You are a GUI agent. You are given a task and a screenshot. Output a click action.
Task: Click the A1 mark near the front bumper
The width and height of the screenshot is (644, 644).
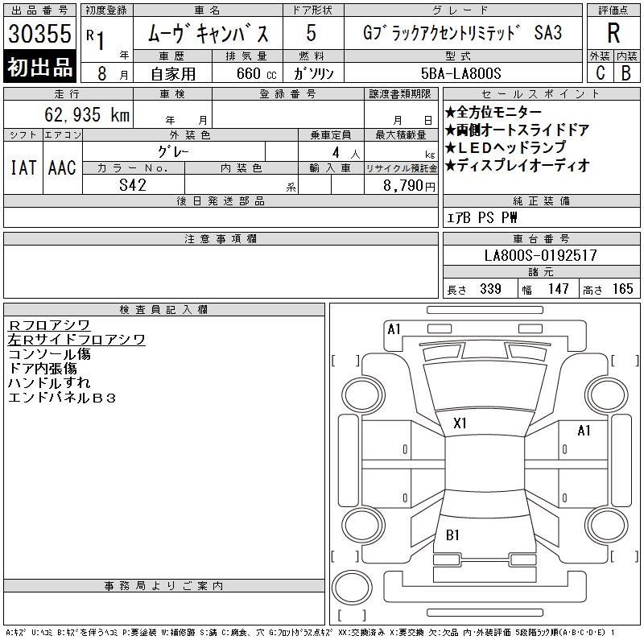[394, 328]
